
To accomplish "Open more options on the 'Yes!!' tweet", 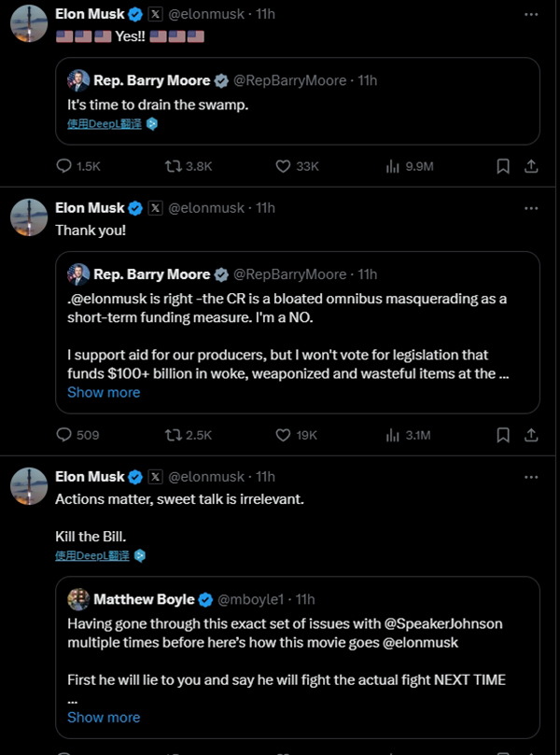I will [530, 15].
